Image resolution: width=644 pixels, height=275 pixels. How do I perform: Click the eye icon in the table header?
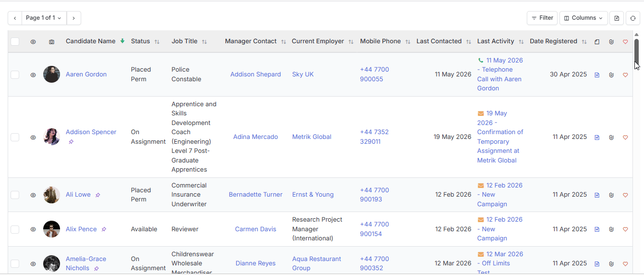[x=33, y=42]
